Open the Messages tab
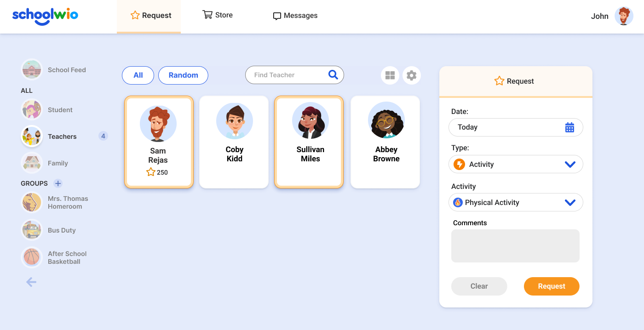This screenshot has width=644, height=330. pos(295,16)
